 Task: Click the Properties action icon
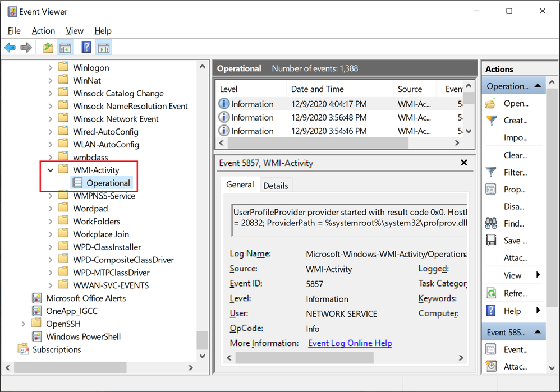click(x=491, y=189)
